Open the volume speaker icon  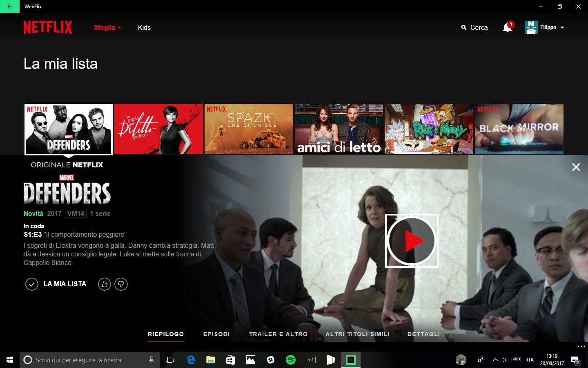[505, 360]
